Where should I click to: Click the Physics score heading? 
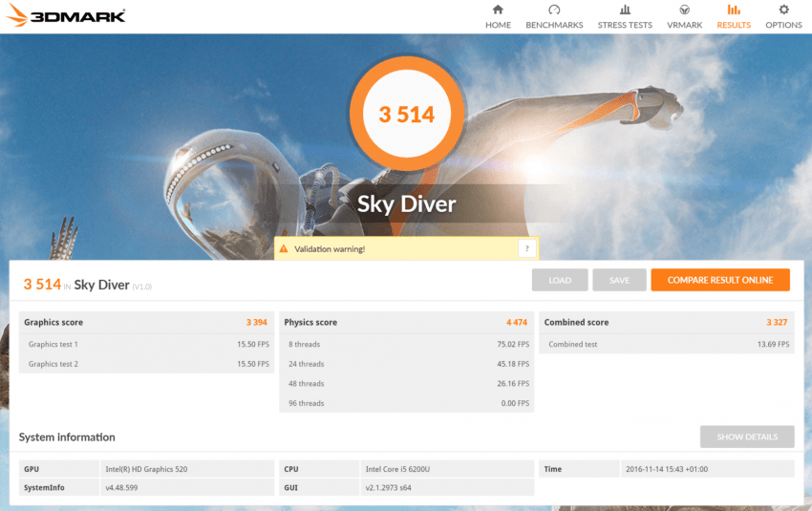[310, 322]
